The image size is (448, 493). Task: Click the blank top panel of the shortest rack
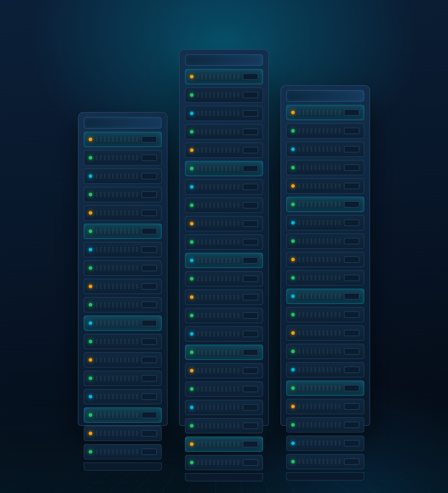pyautogui.click(x=123, y=123)
